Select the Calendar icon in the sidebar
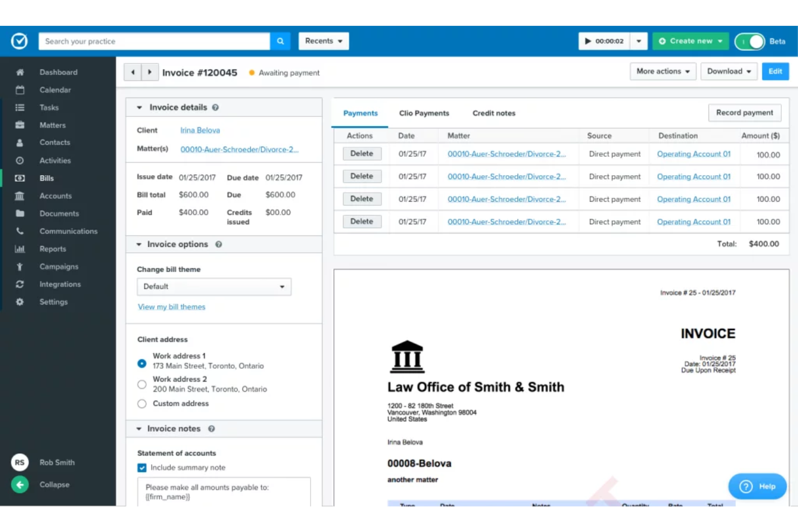 pos(19,89)
